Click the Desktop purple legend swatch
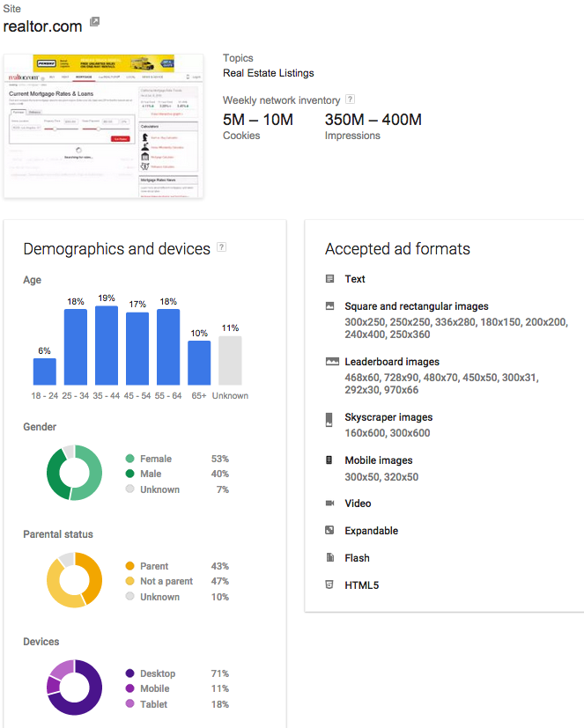This screenshot has height=728, width=584. (130, 673)
